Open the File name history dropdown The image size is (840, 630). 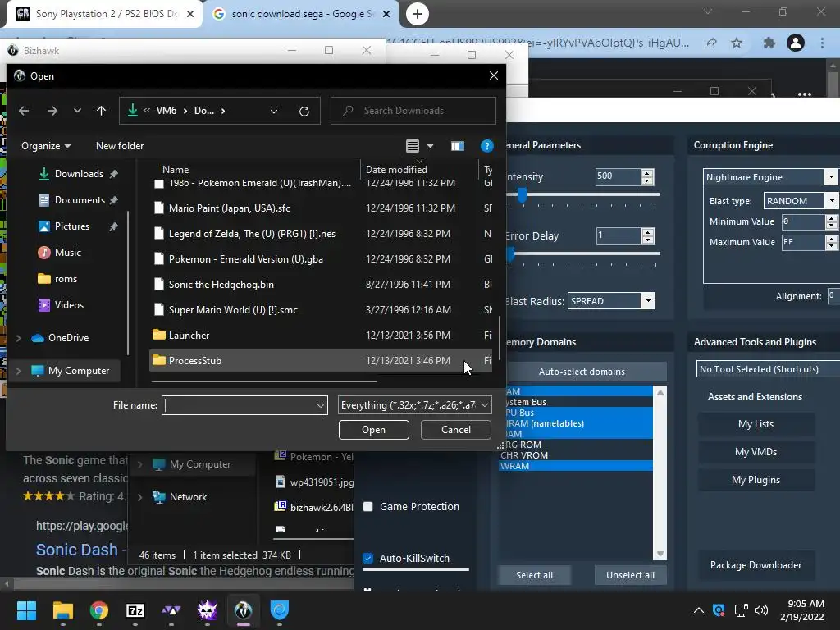click(321, 405)
